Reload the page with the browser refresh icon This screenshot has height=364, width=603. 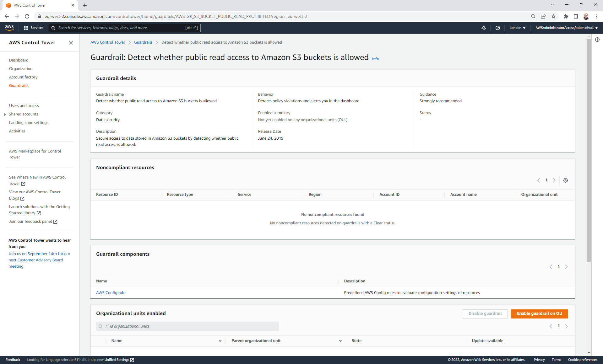pos(27,16)
